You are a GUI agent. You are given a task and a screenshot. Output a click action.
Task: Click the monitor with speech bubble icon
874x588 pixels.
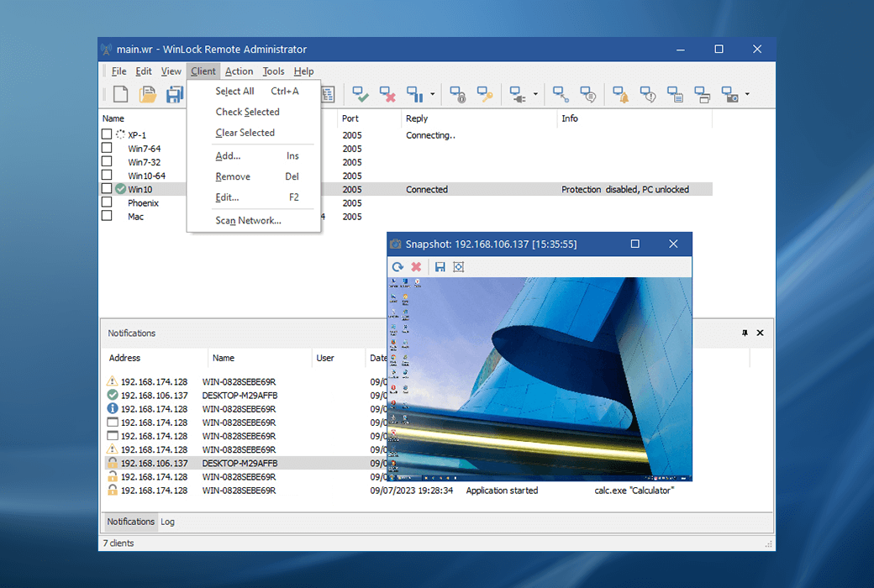pos(587,94)
